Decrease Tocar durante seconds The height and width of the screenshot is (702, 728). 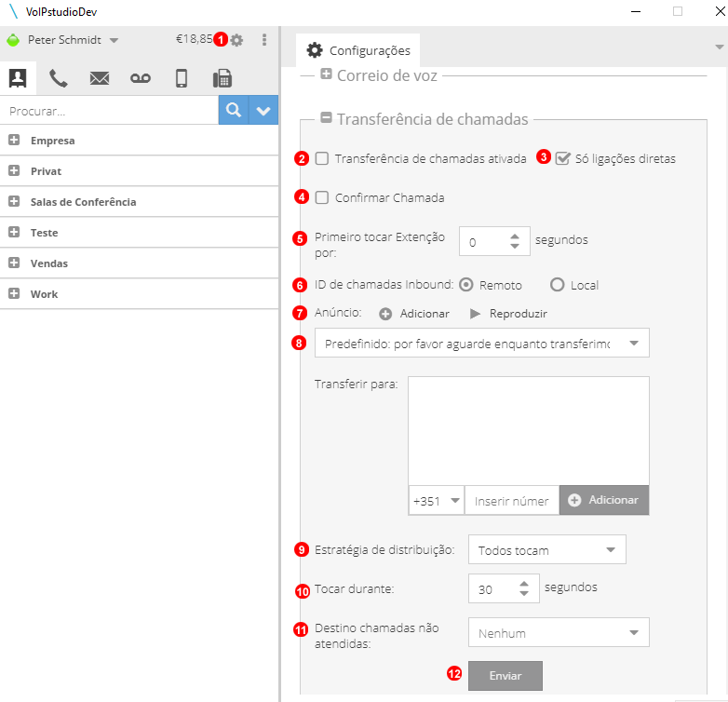click(x=524, y=593)
